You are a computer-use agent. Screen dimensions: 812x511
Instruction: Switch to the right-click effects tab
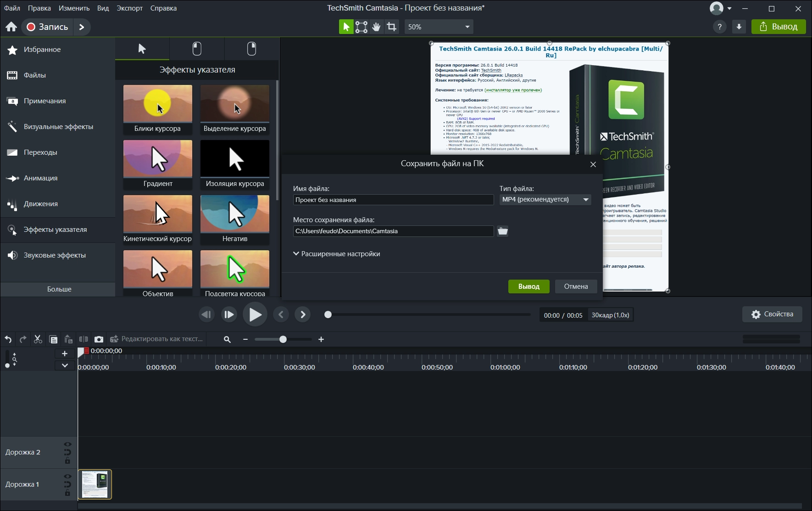[x=252, y=49]
